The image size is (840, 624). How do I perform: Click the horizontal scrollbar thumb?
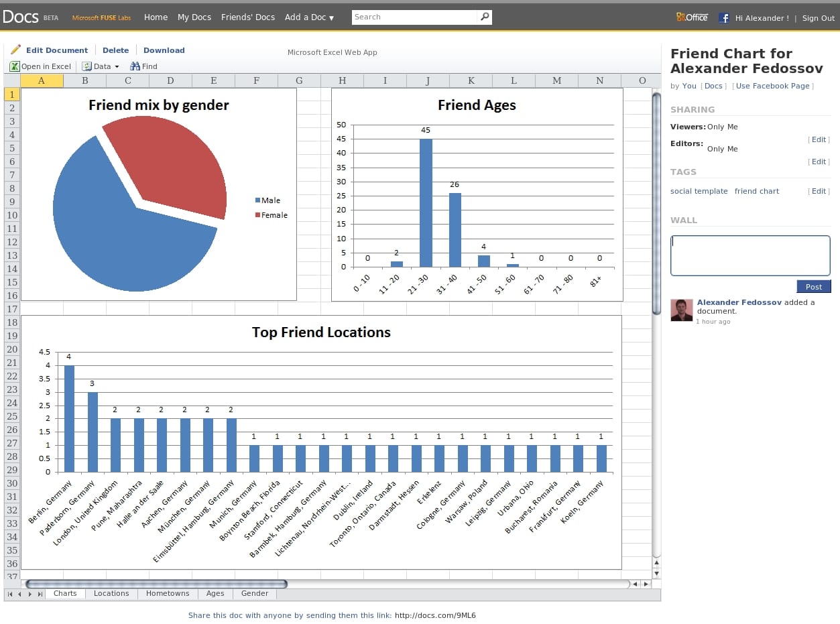tap(156, 584)
